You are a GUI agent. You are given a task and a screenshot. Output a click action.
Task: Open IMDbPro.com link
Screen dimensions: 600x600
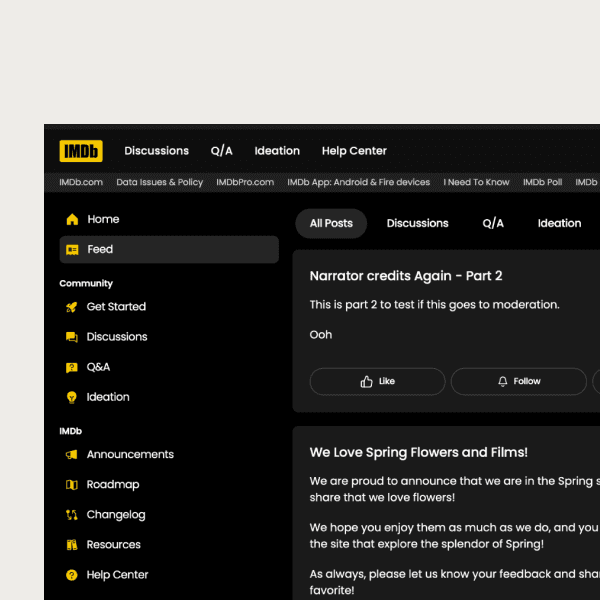click(x=245, y=182)
